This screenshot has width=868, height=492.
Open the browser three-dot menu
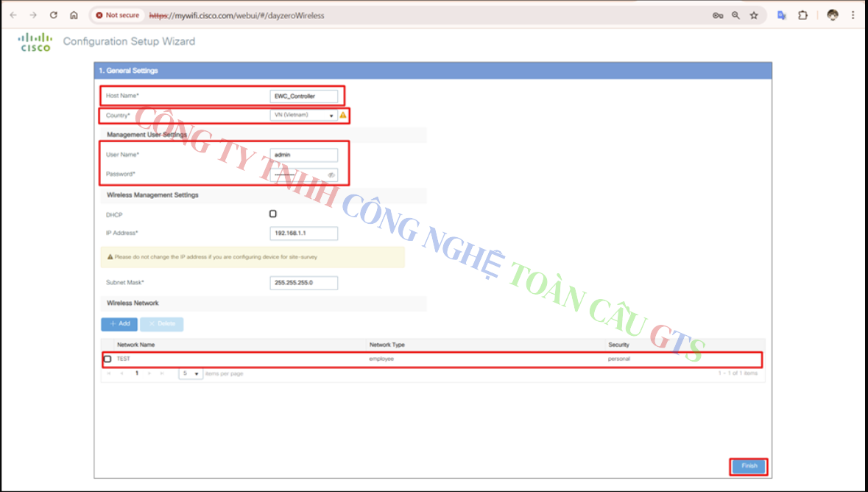853,15
